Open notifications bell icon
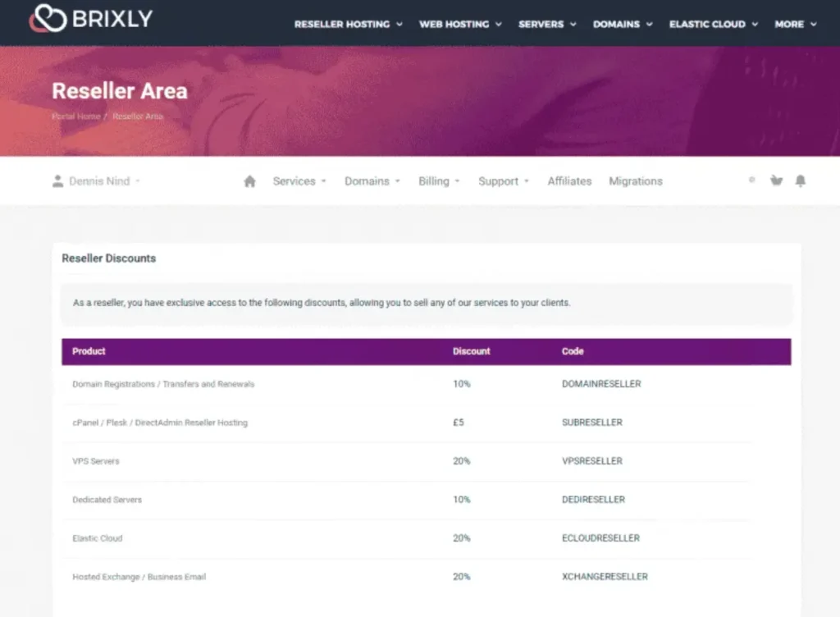840x617 pixels. (801, 181)
